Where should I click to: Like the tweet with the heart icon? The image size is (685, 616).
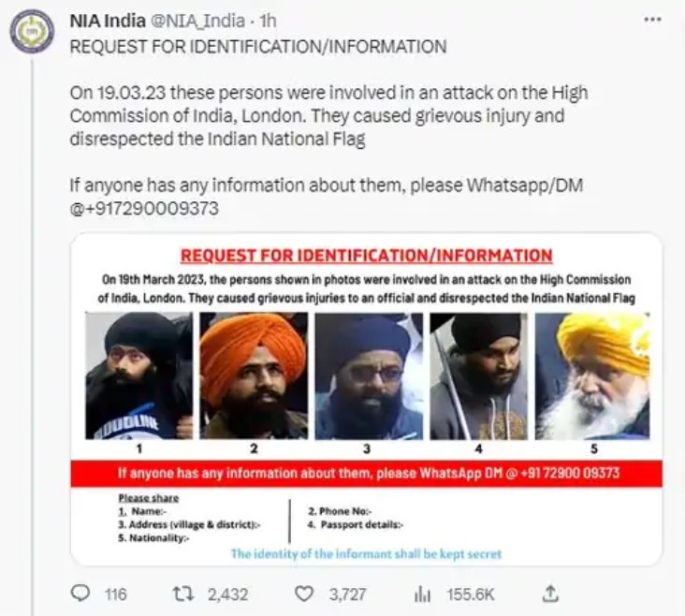pos(304,594)
